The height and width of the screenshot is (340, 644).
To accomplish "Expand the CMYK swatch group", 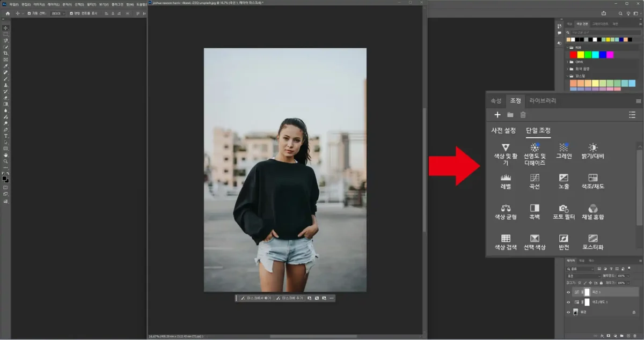I will [x=568, y=62].
